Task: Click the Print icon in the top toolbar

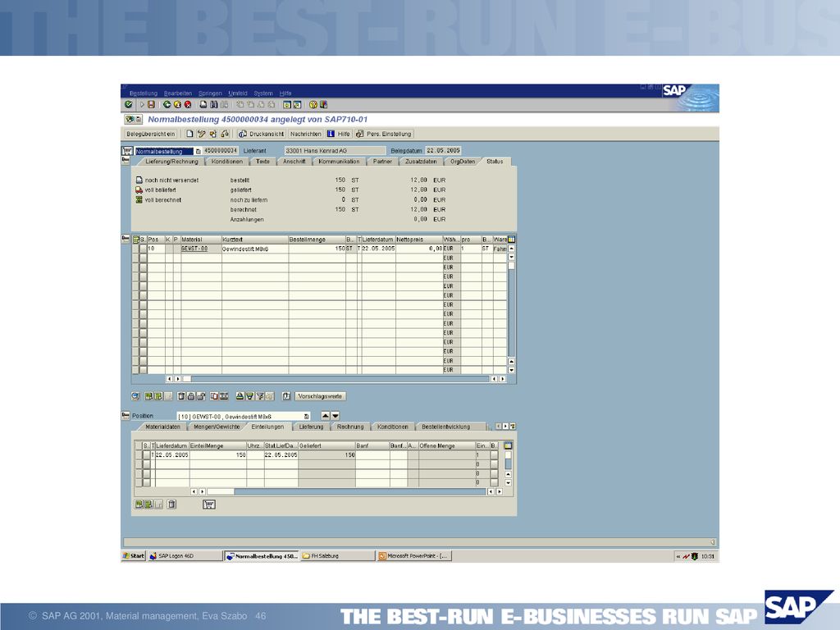Action: tap(203, 104)
